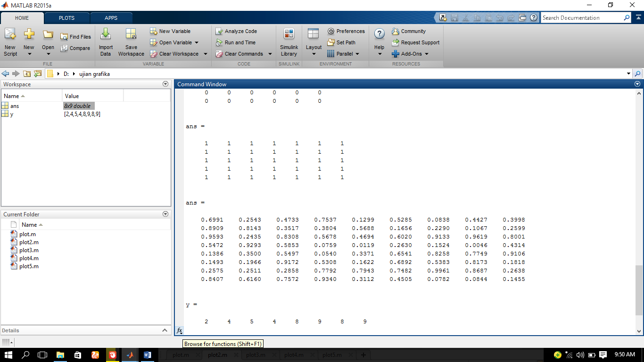Screen dimensions: 644x362
Task: Click the Value column header in Workspace
Action: point(93,96)
